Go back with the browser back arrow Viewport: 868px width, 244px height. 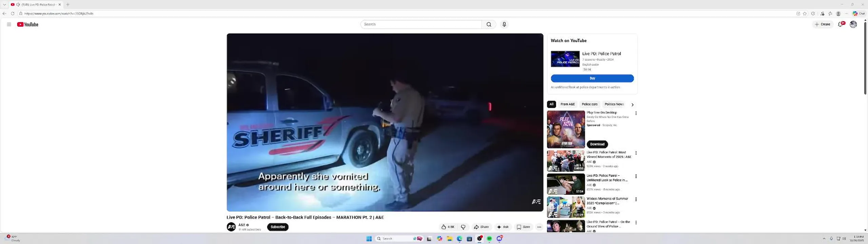coord(4,14)
